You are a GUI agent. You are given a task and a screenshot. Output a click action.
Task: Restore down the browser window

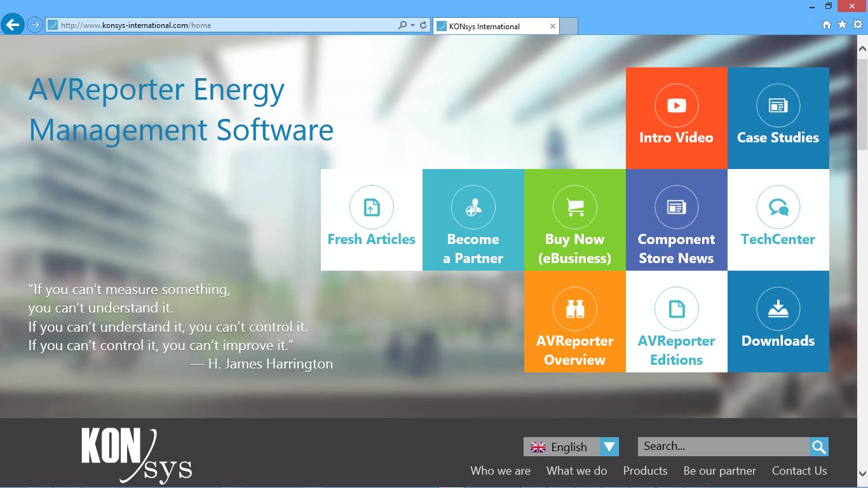point(829,6)
